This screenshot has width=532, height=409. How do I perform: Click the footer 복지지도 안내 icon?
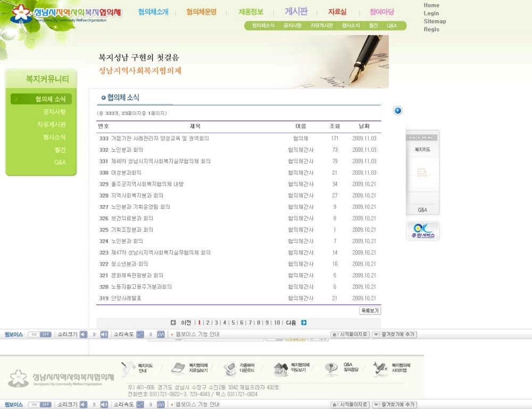click(x=129, y=368)
